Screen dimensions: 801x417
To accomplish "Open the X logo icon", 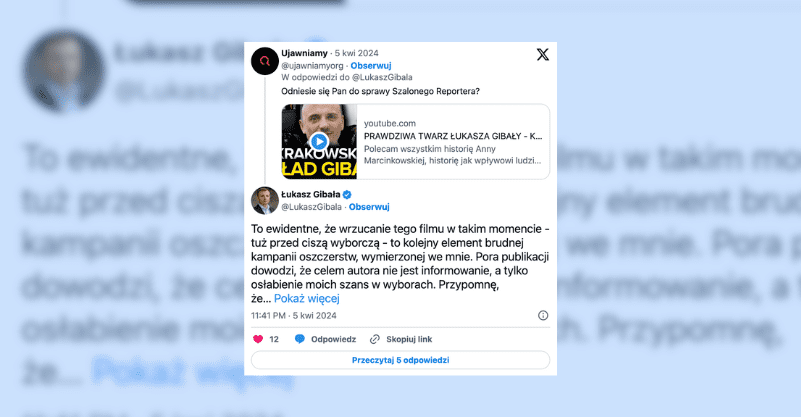I will point(543,54).
